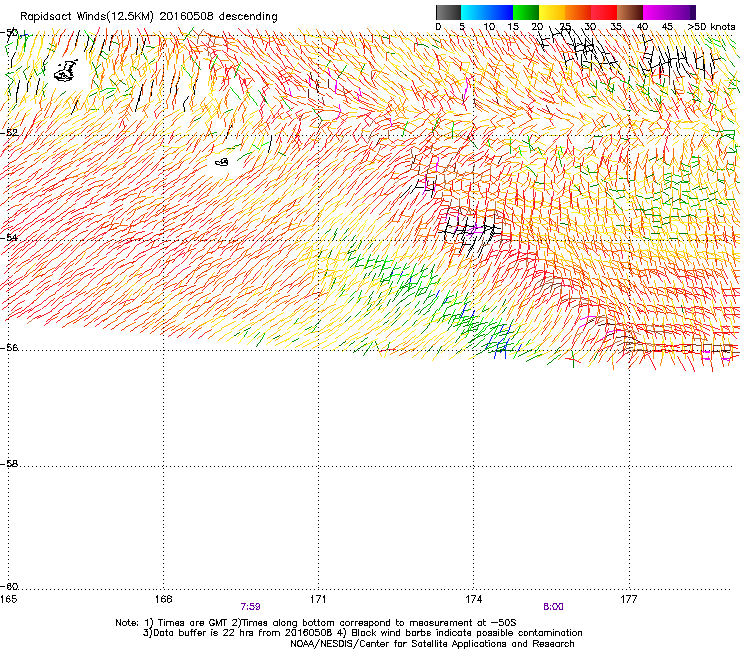This screenshot has height=650, width=740.
Task: Click the '-60' latitude label
Action: [x=9, y=586]
